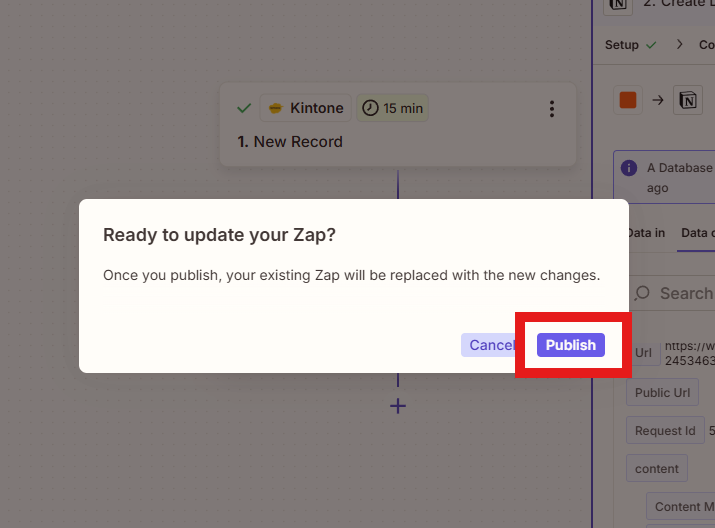Click the orange source app square icon
Image resolution: width=715 pixels, height=528 pixels.
(x=628, y=100)
